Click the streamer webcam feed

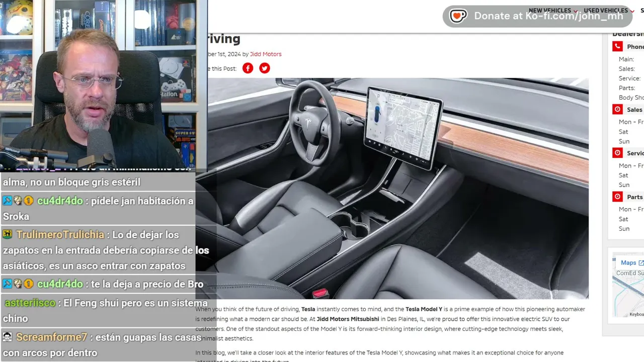tap(104, 84)
